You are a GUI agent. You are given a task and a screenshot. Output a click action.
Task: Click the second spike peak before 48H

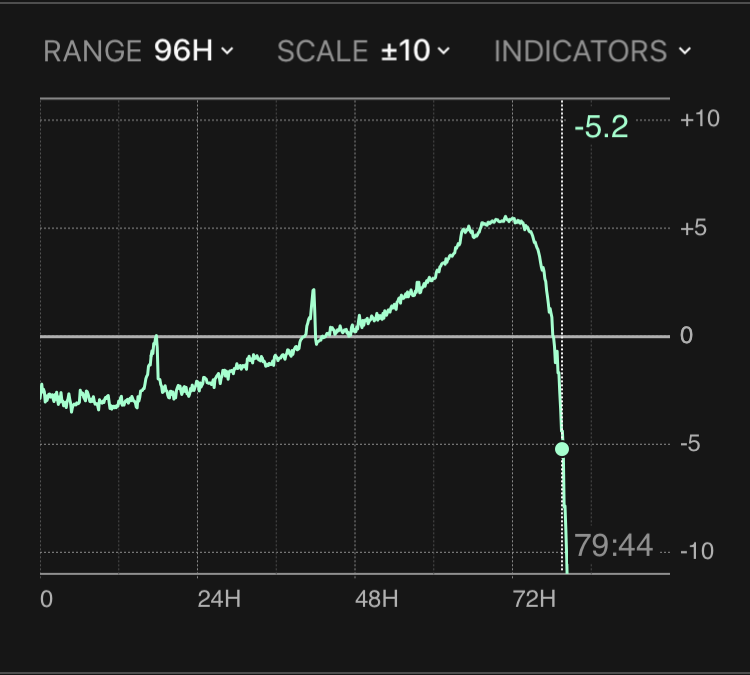coord(313,291)
